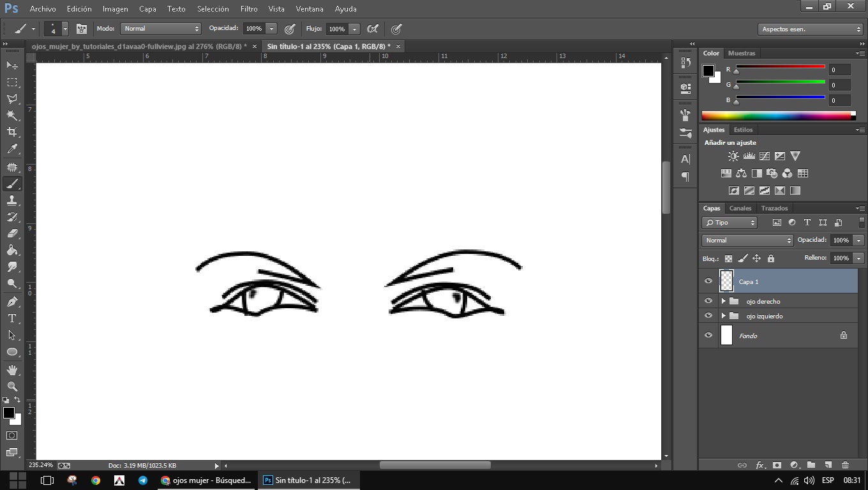Viewport: 868px width, 490px height.
Task: Open the layer filter Tipo dropdown
Action: tap(730, 223)
